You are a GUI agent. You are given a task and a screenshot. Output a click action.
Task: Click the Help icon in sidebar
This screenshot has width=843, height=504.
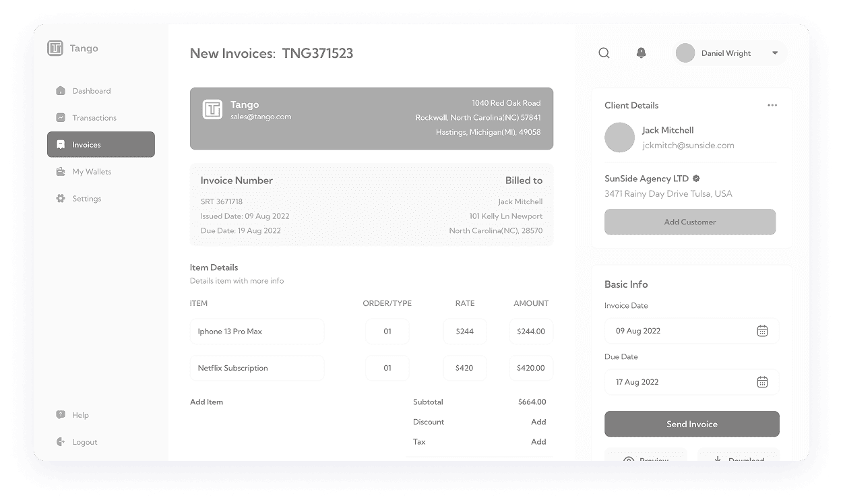[x=61, y=415]
